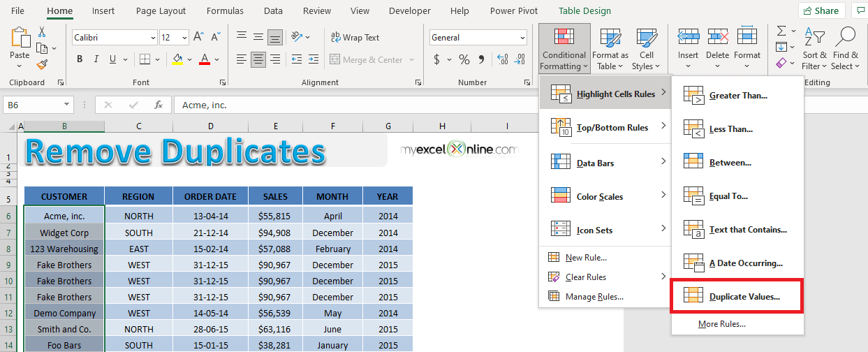The image size is (868, 352).
Task: Open the Name Box dropdown arrow
Action: coord(67,105)
